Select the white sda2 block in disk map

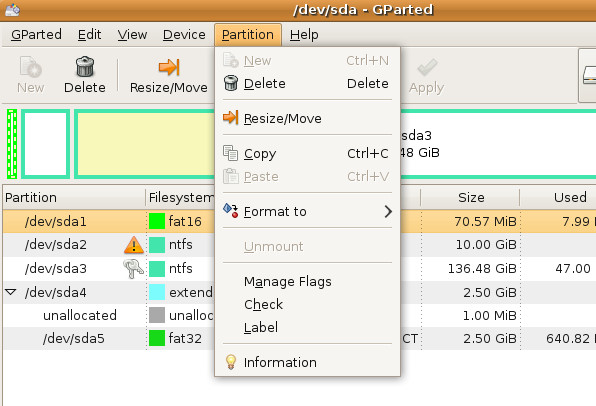pos(46,144)
